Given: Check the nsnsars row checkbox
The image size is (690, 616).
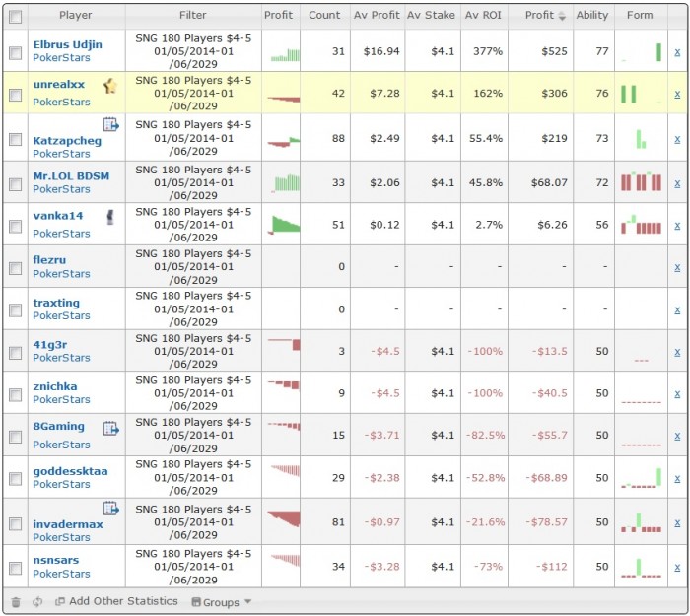Looking at the screenshot, I should (16, 568).
